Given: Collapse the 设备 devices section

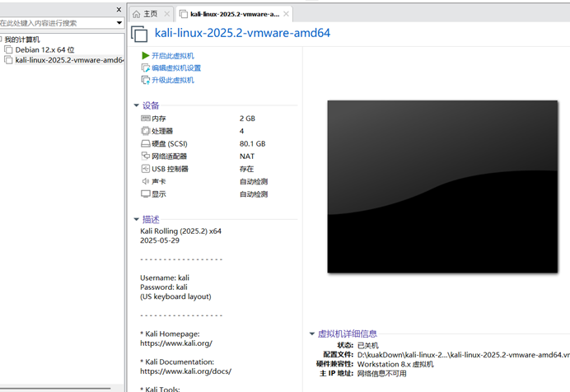Looking at the screenshot, I should (x=136, y=105).
